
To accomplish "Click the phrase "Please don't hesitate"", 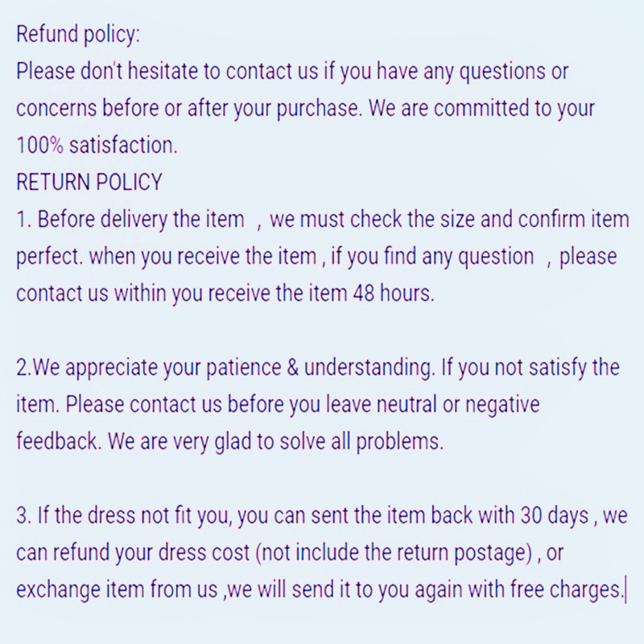I will [107, 71].
